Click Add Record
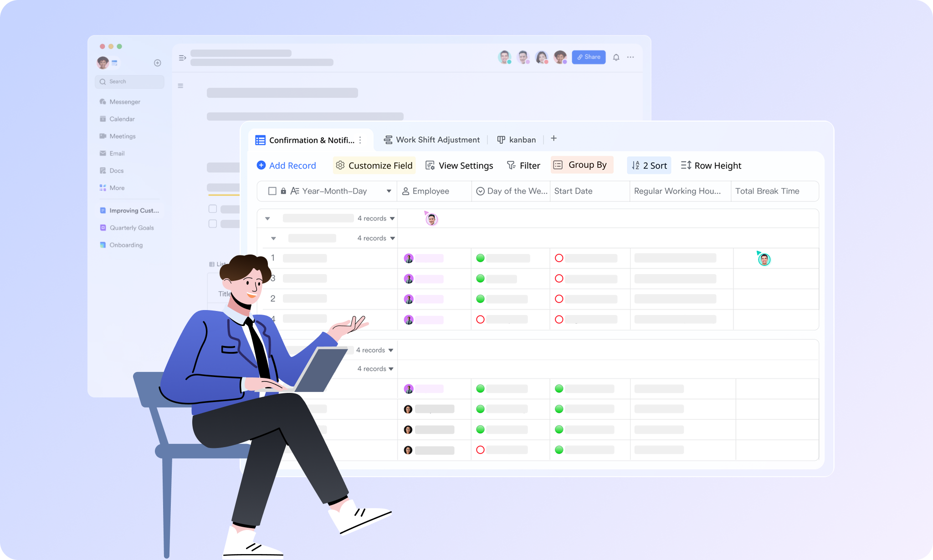Image resolution: width=933 pixels, height=560 pixels. pyautogui.click(x=286, y=165)
